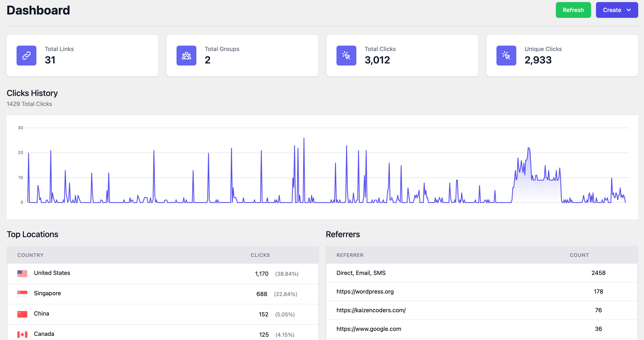Refresh the dashboard data

click(x=573, y=10)
